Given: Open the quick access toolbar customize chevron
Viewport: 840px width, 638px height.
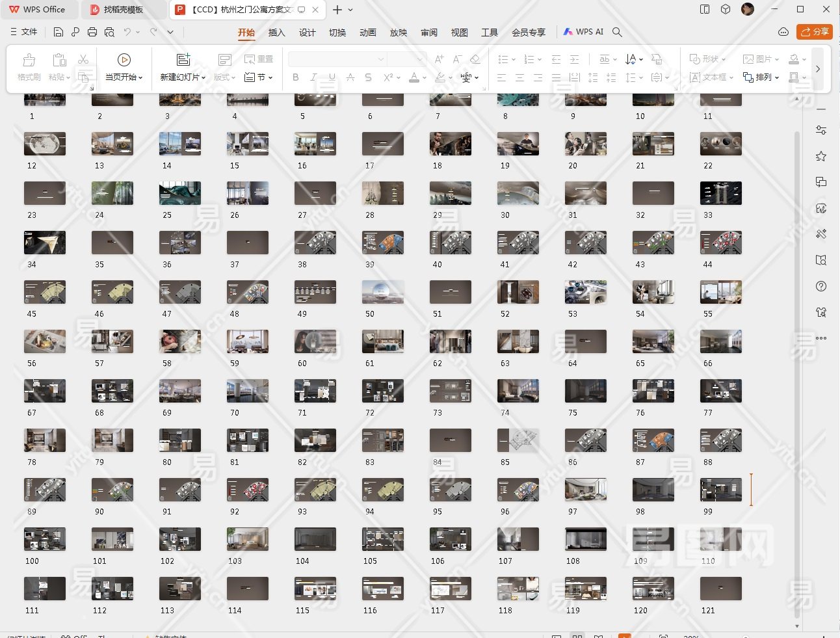Looking at the screenshot, I should click(x=170, y=32).
